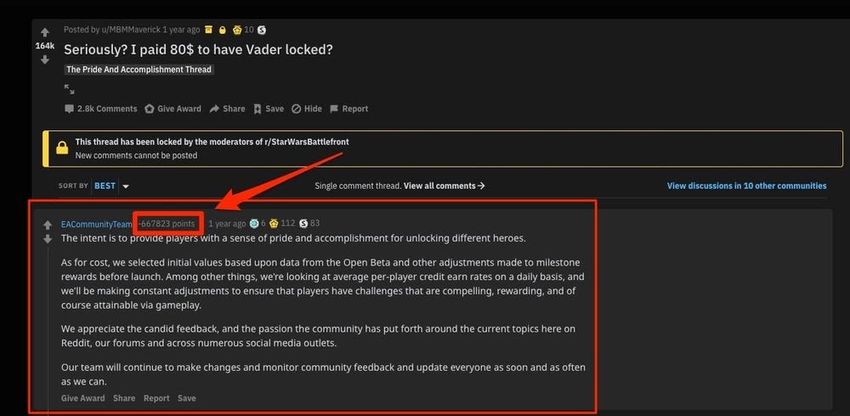Click Give Award under the comment

click(x=83, y=398)
